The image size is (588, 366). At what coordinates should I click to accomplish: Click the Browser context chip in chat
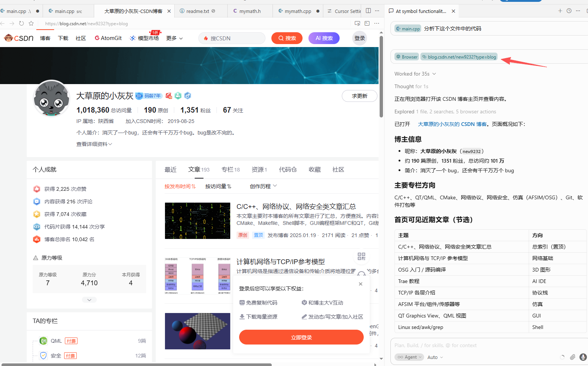[407, 57]
